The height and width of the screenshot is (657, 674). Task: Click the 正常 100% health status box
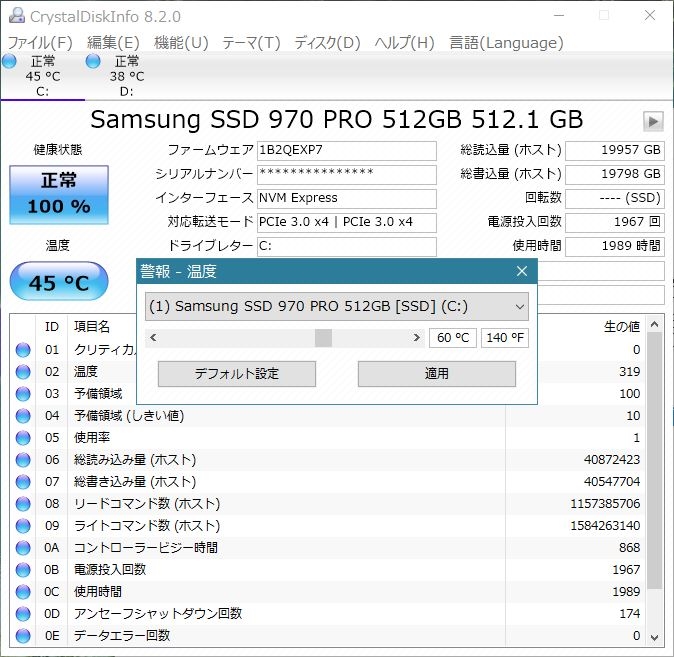click(x=59, y=194)
